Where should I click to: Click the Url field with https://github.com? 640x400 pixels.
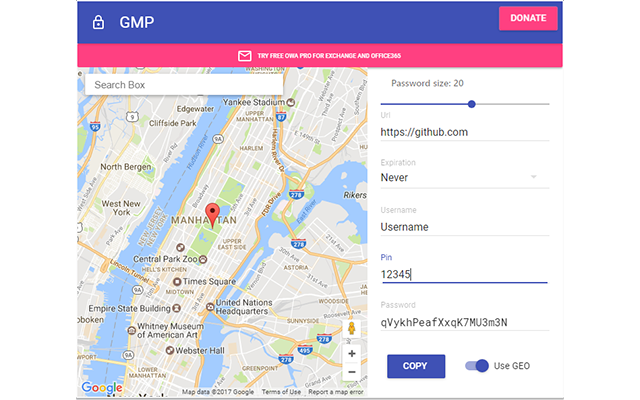pos(465,132)
